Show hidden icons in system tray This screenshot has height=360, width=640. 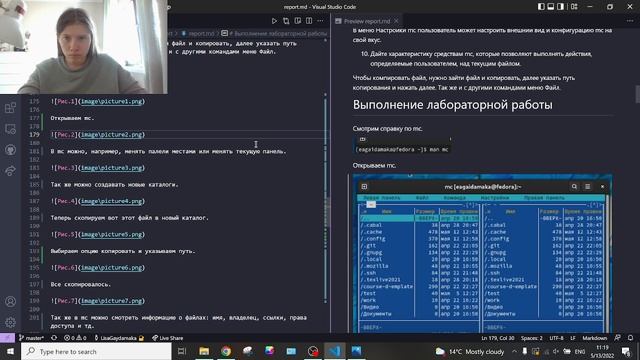pos(514,351)
